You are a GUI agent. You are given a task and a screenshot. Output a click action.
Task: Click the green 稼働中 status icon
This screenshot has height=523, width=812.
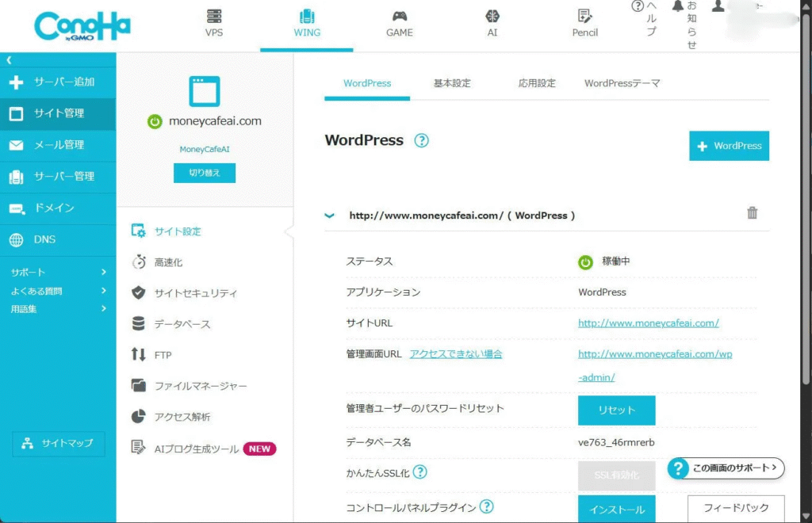click(585, 262)
